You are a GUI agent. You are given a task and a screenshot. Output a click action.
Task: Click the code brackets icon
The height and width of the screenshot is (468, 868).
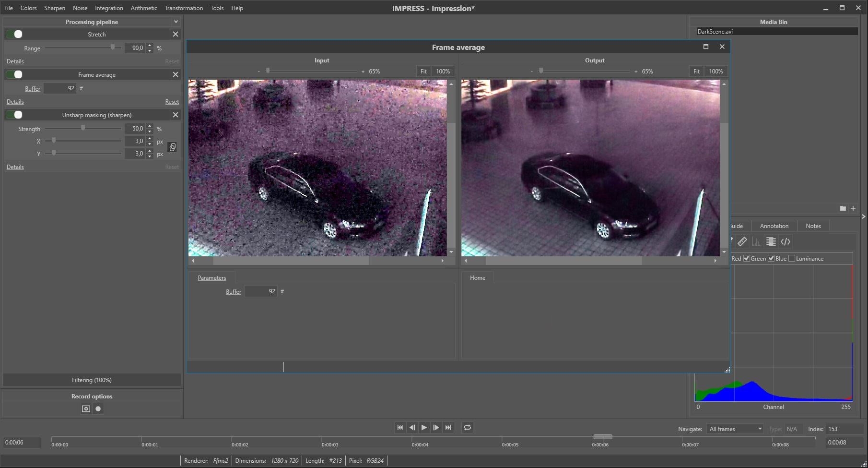point(785,242)
